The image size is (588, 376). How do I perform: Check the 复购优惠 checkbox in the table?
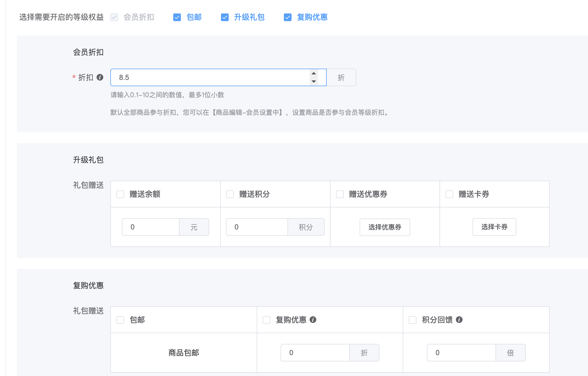point(267,320)
